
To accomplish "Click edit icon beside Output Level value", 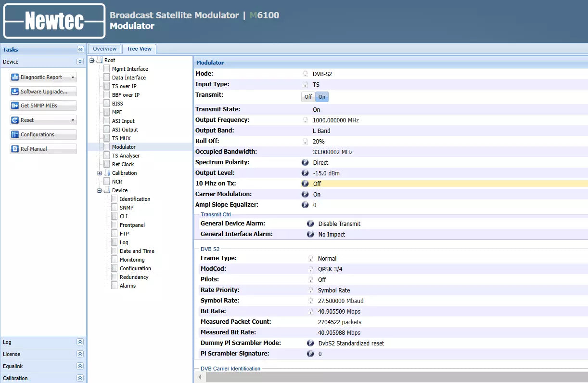I will tap(305, 173).
